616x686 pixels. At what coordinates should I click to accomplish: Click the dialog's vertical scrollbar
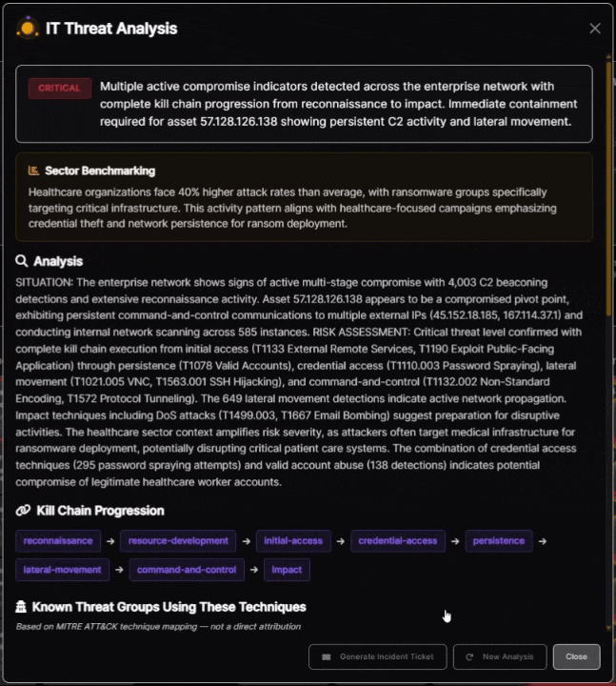coord(608,191)
